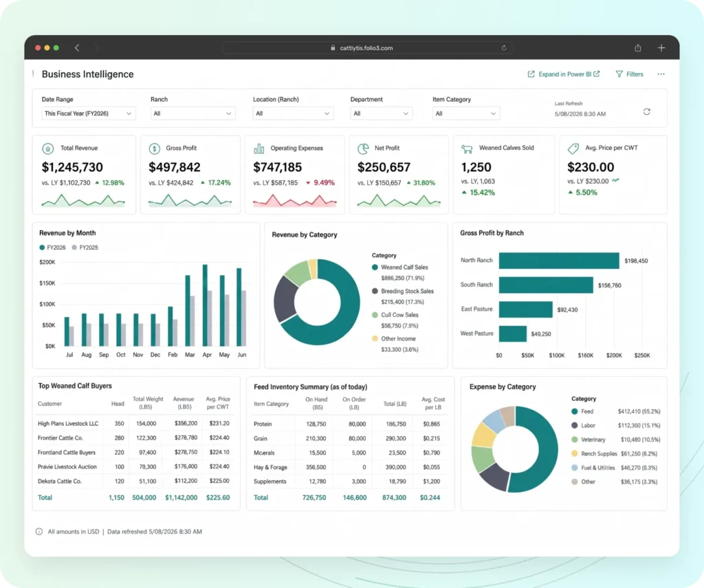The height and width of the screenshot is (588, 704).
Task: Open a new browser tab with plus icon
Action: point(661,47)
